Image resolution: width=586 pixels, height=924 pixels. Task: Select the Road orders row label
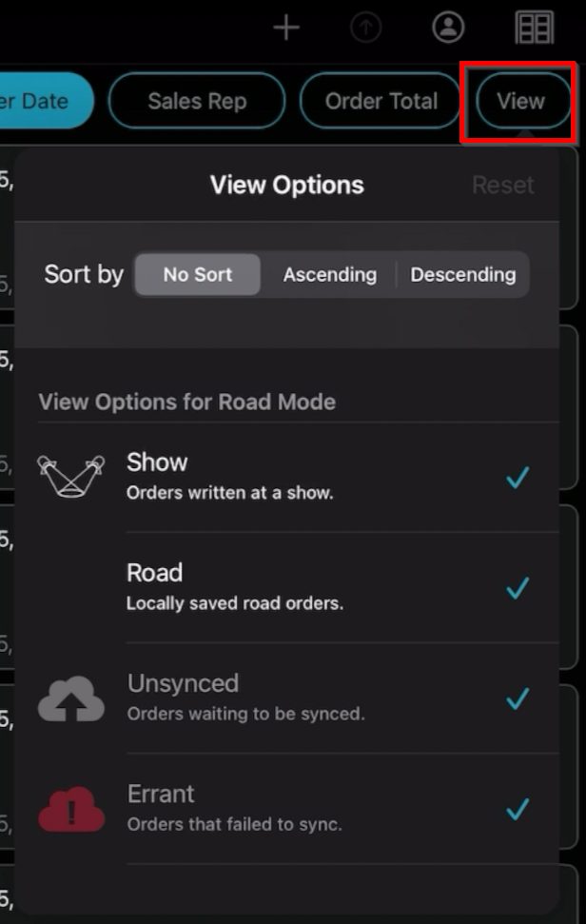tap(154, 573)
